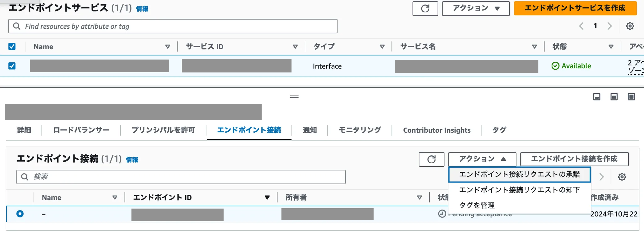Choose エンドポイント接続リクエストの承諾 from menu
The image size is (644, 236).
[x=519, y=175]
